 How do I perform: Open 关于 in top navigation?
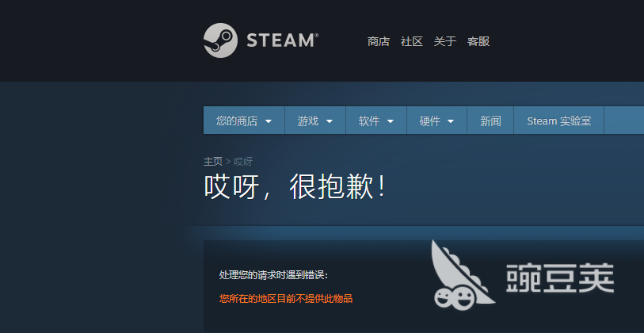(445, 41)
